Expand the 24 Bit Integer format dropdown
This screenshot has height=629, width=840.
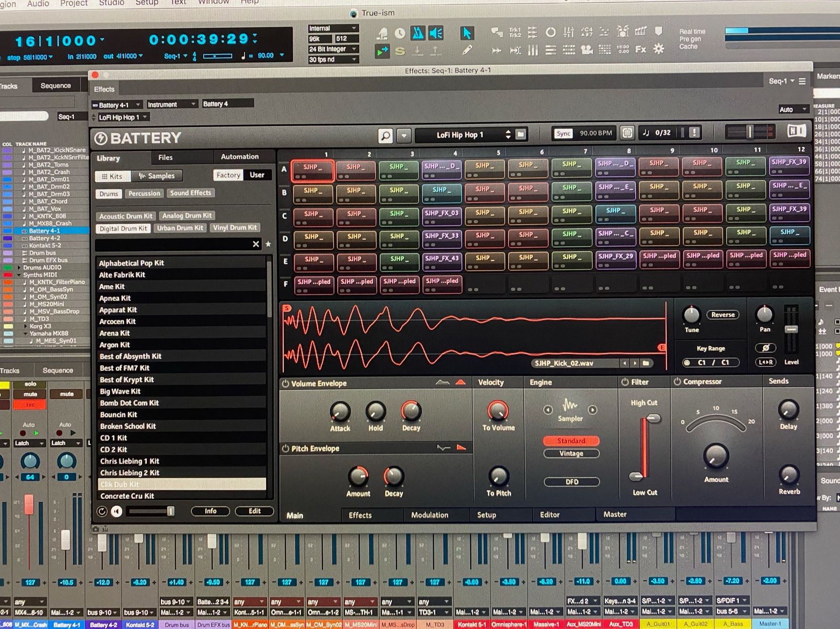[x=333, y=49]
